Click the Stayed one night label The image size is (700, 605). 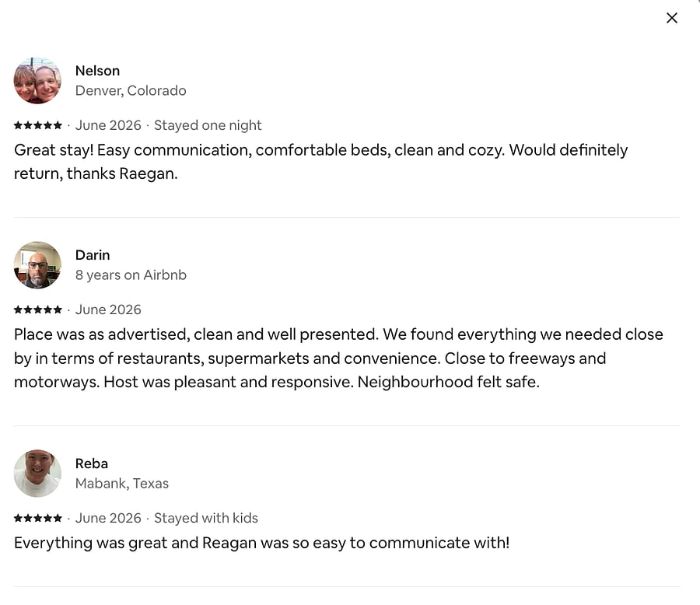point(208,125)
